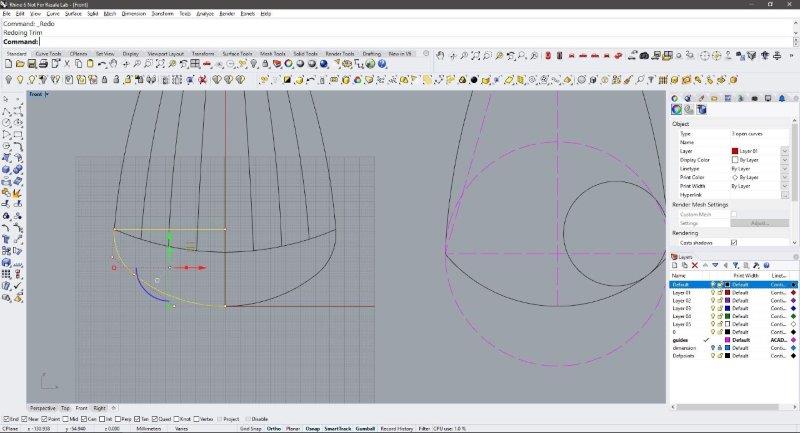Toggle the Casts shadows checkbox

tap(734, 242)
